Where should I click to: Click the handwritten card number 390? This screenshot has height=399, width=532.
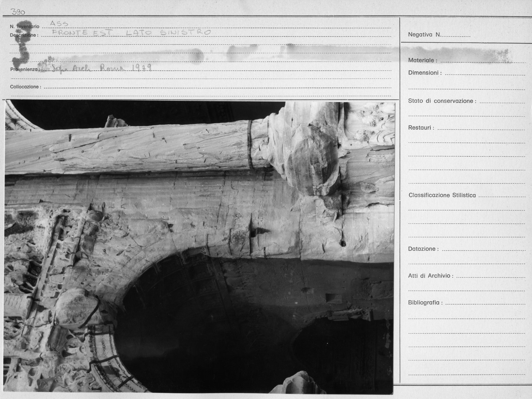tap(18, 12)
